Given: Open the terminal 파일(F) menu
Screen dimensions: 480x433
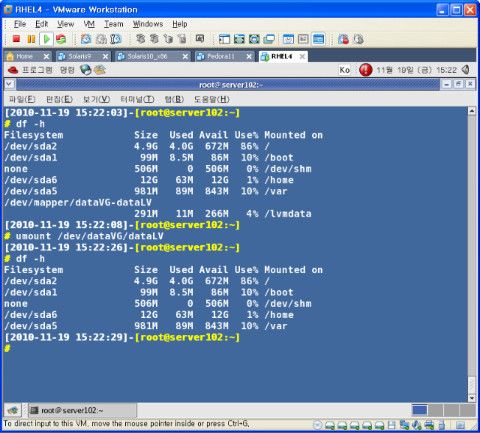Looking at the screenshot, I should (x=22, y=99).
